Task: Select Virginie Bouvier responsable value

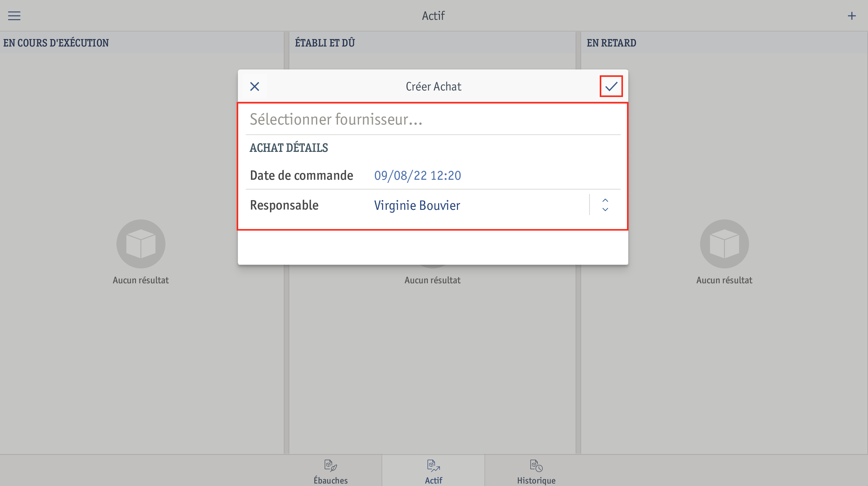Action: tap(417, 205)
